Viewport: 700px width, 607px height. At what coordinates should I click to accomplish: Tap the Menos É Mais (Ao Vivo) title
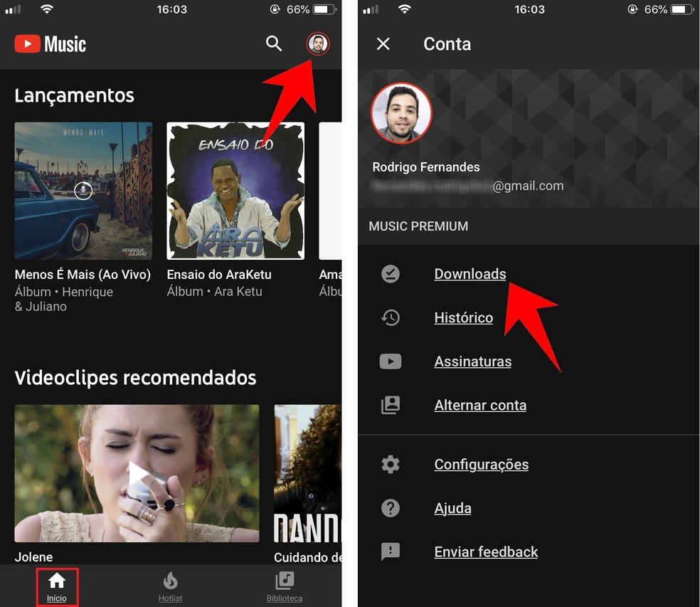[83, 274]
